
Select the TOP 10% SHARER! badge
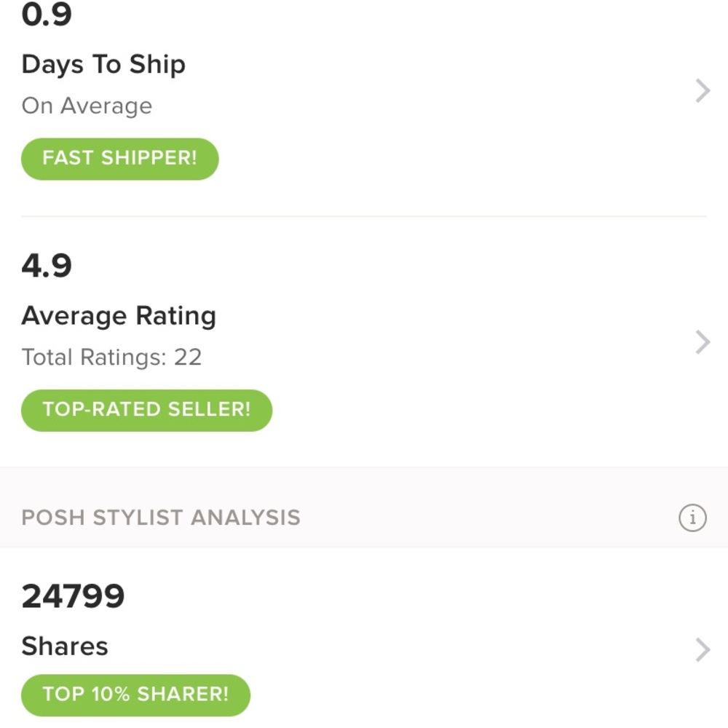click(135, 695)
